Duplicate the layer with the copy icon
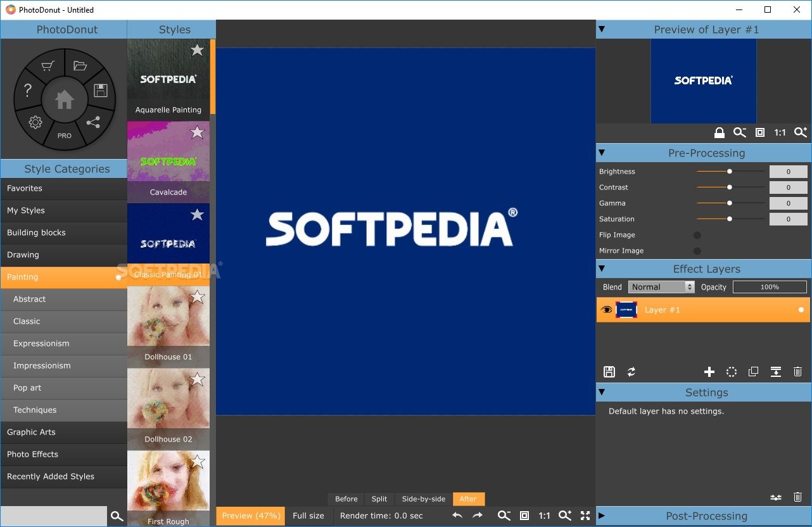Screen dimensions: 812x527 click(753, 372)
